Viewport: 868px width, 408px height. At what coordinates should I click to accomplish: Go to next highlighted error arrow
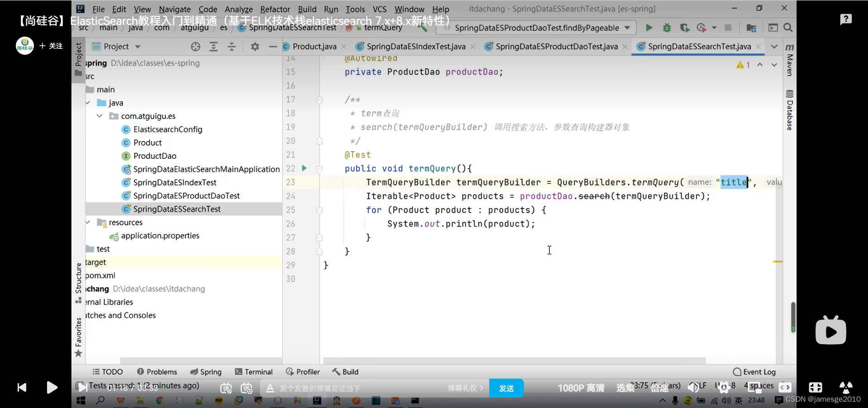[774, 65]
